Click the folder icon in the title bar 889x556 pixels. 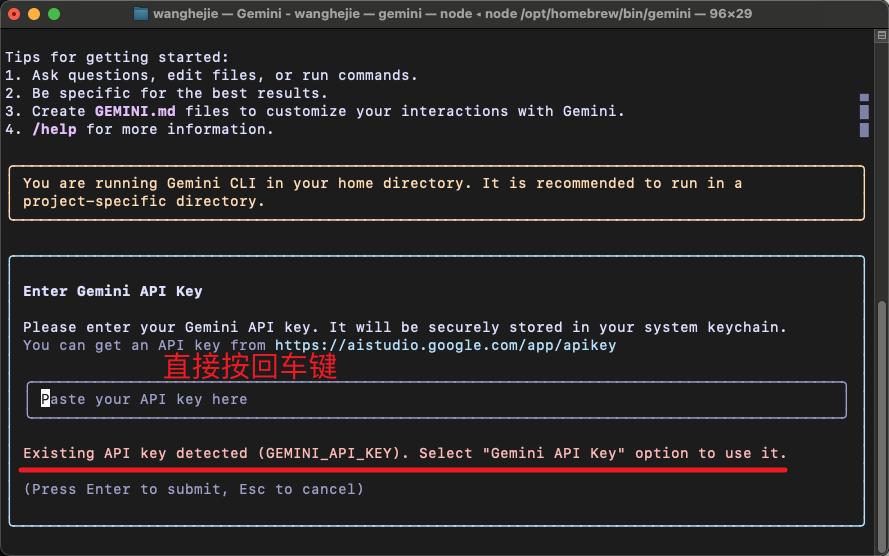click(141, 14)
